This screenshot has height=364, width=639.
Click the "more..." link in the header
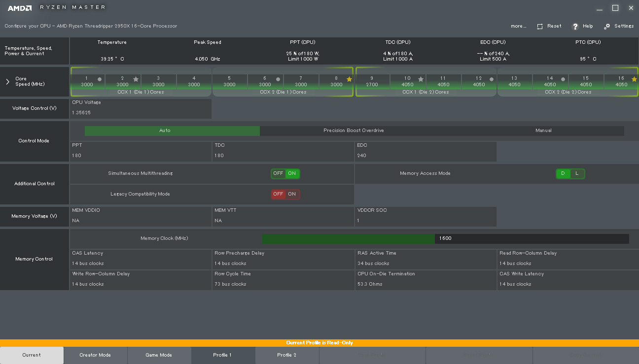coord(518,26)
